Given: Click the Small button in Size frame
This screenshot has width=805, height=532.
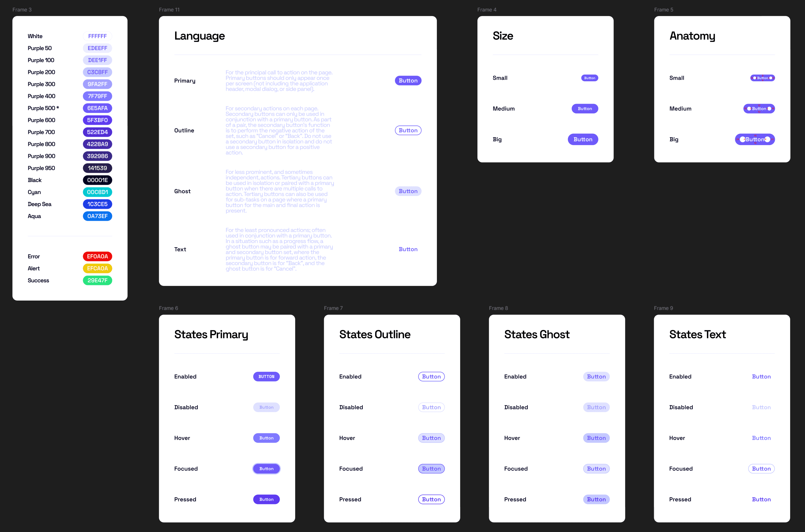Looking at the screenshot, I should click(x=589, y=78).
